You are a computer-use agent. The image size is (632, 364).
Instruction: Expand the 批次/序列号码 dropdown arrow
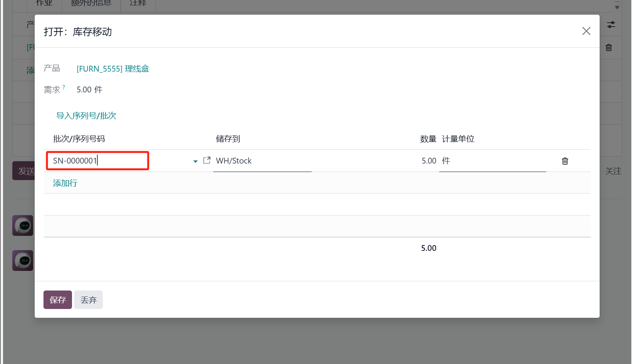click(x=196, y=161)
